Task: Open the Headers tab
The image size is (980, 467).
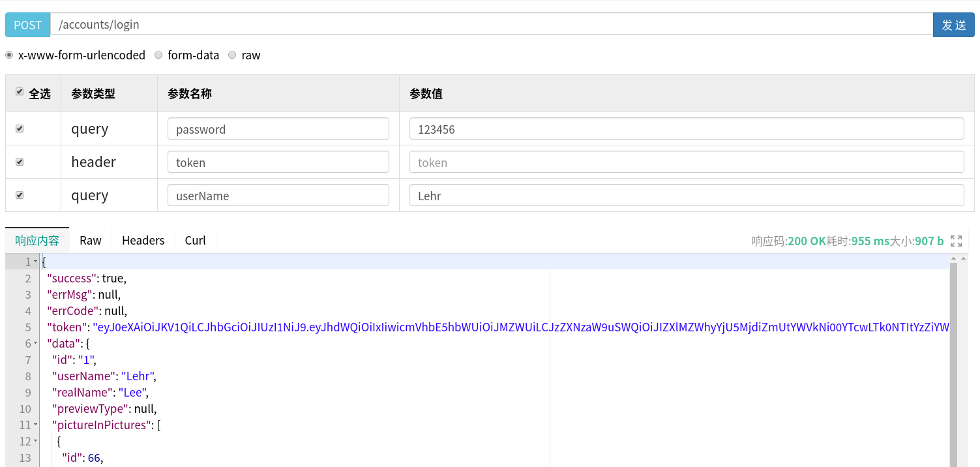Action: tap(143, 240)
